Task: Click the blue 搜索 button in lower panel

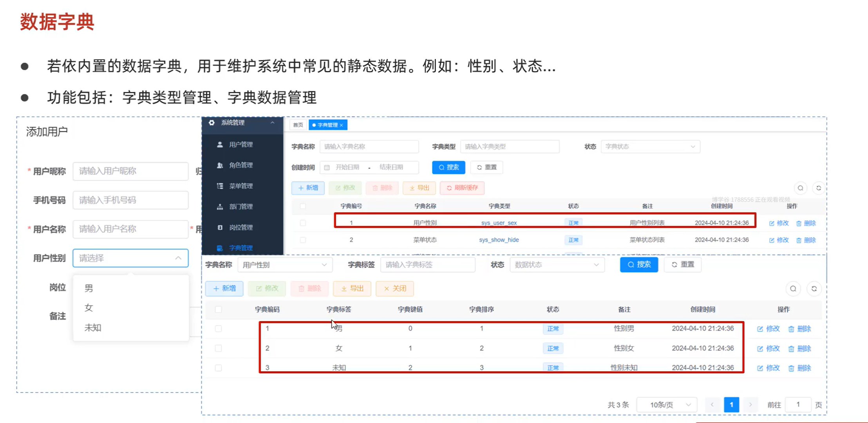Action: (639, 265)
